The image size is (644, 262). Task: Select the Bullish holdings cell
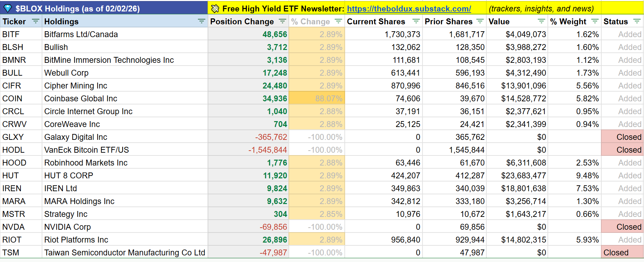coord(125,47)
